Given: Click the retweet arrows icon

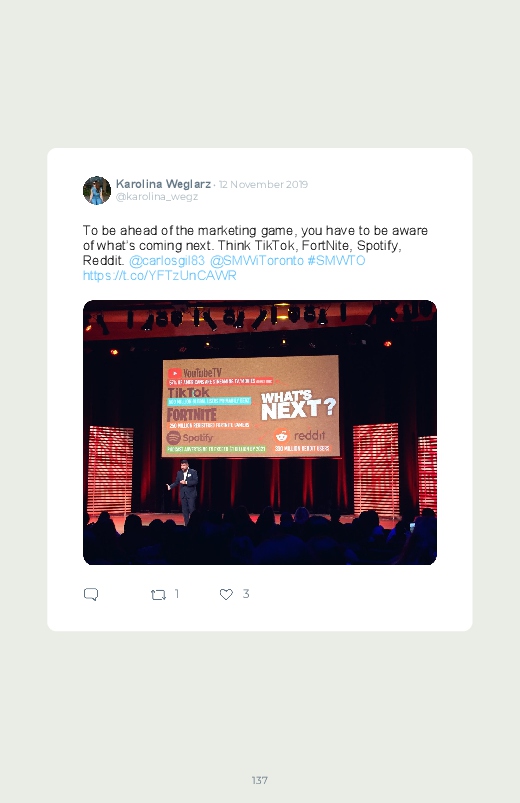Looking at the screenshot, I should (x=158, y=595).
